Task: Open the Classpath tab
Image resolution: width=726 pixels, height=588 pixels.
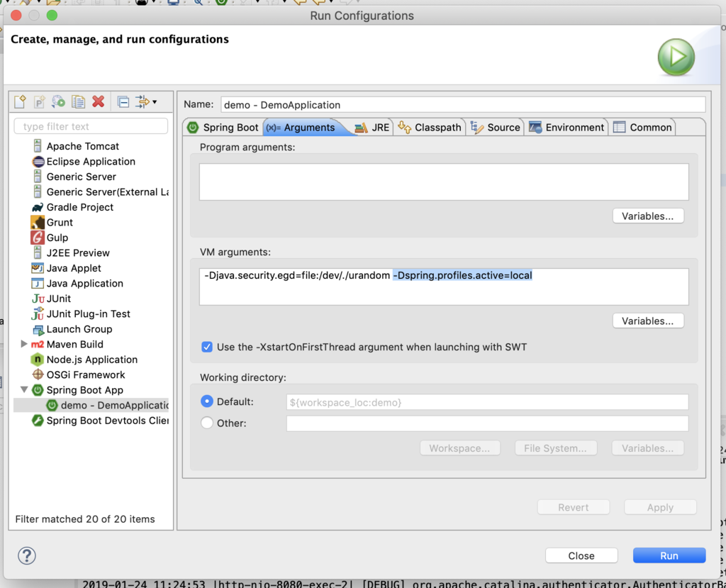Action: (430, 128)
